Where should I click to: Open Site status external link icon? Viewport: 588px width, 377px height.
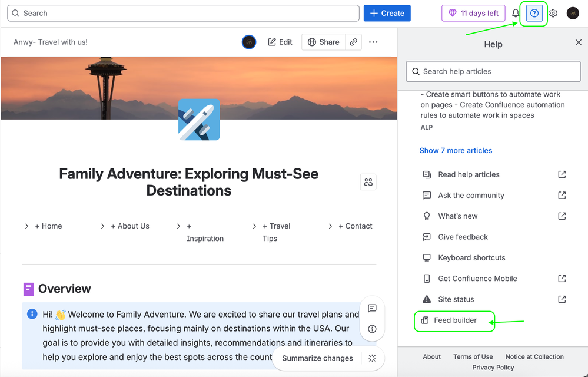(562, 299)
